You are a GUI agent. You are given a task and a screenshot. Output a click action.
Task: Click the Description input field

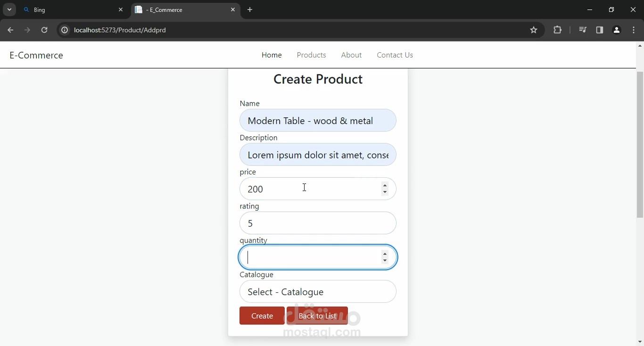318,155
